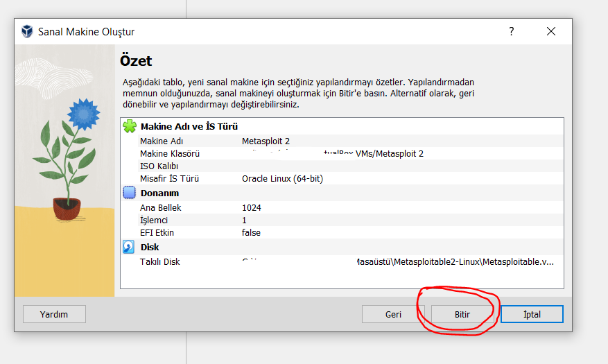This screenshot has height=364, width=608.
Task: Click the Makine Adı row label
Action: (x=162, y=141)
